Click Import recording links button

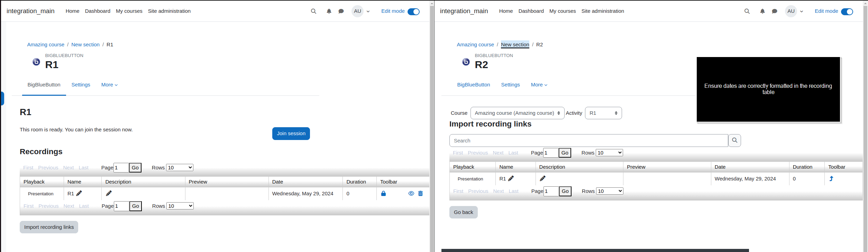click(49, 227)
